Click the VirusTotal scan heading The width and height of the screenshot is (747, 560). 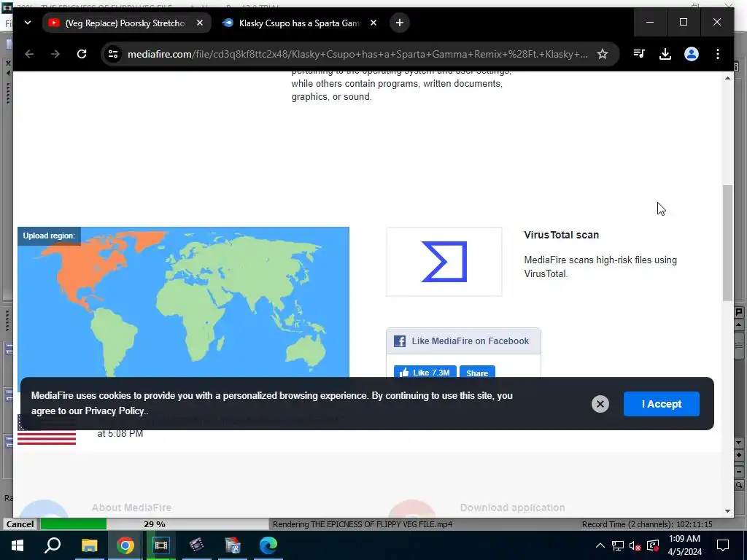coord(561,235)
